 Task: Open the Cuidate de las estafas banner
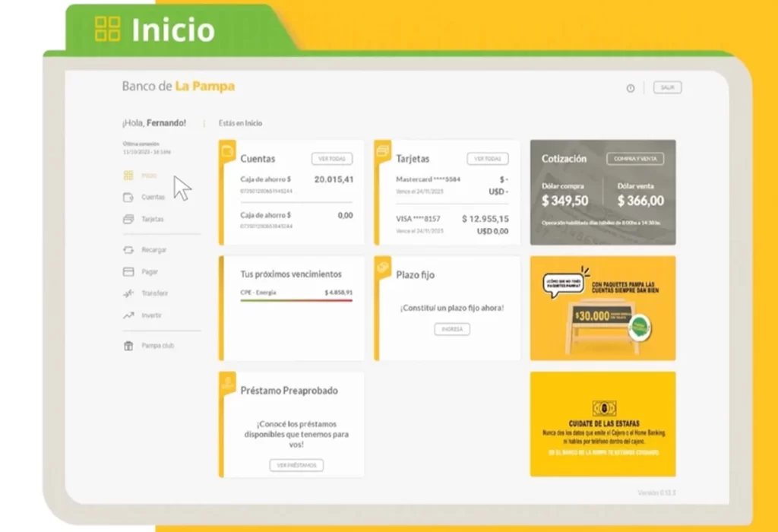point(602,424)
